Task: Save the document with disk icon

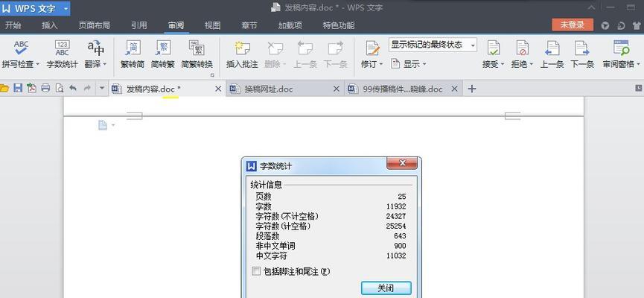Action: click(18, 88)
